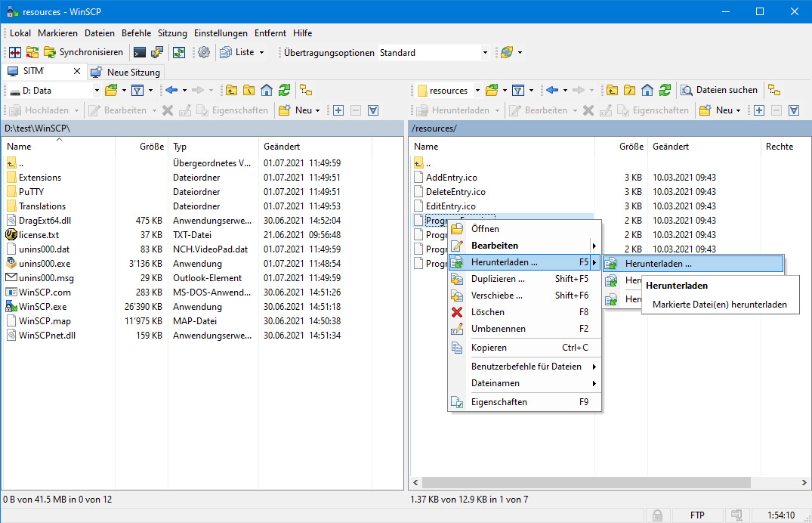Image resolution: width=812 pixels, height=523 pixels.
Task: Refresh the local panel with green arrows
Action: [284, 91]
